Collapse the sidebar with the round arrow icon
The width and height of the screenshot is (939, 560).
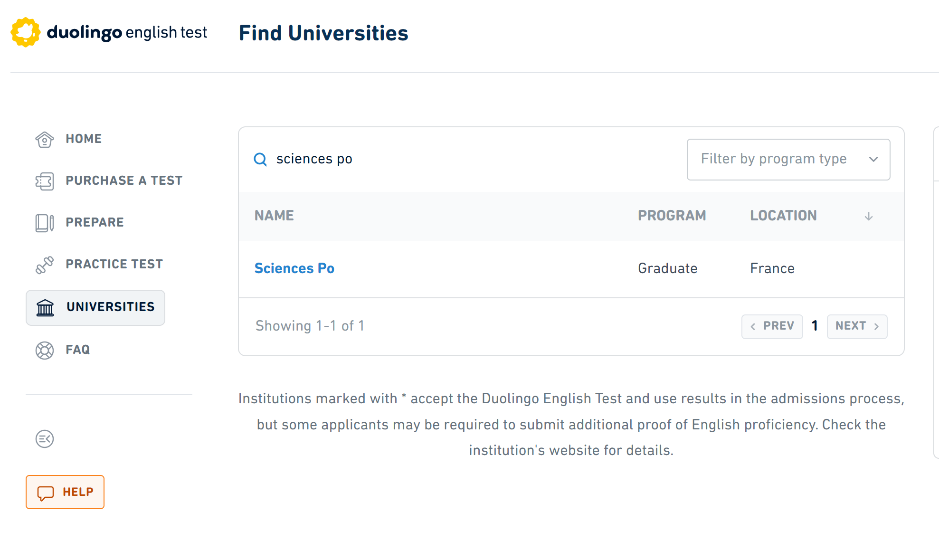click(x=45, y=438)
